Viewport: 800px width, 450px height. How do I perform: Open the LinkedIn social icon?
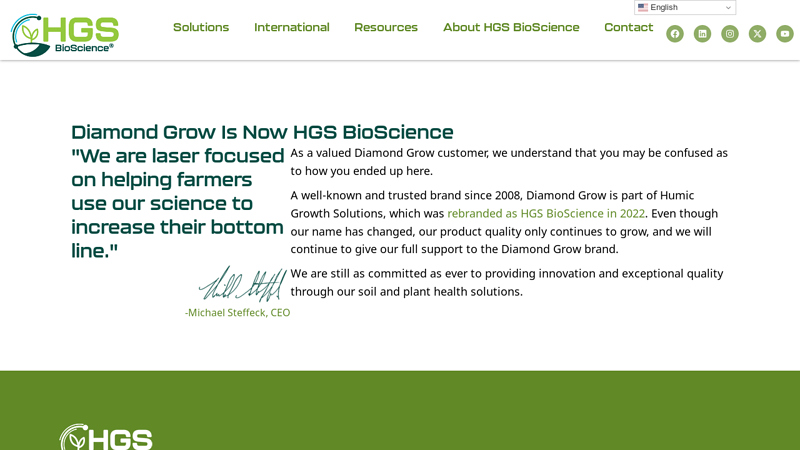[x=702, y=34]
